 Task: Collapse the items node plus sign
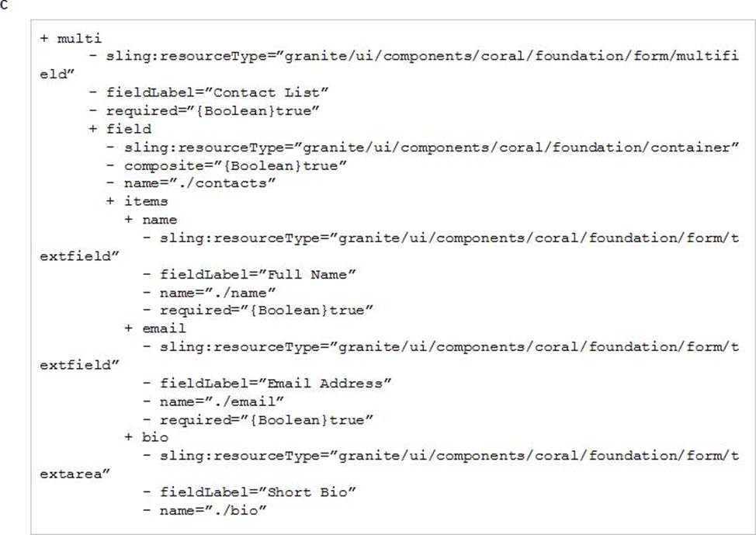[110, 201]
